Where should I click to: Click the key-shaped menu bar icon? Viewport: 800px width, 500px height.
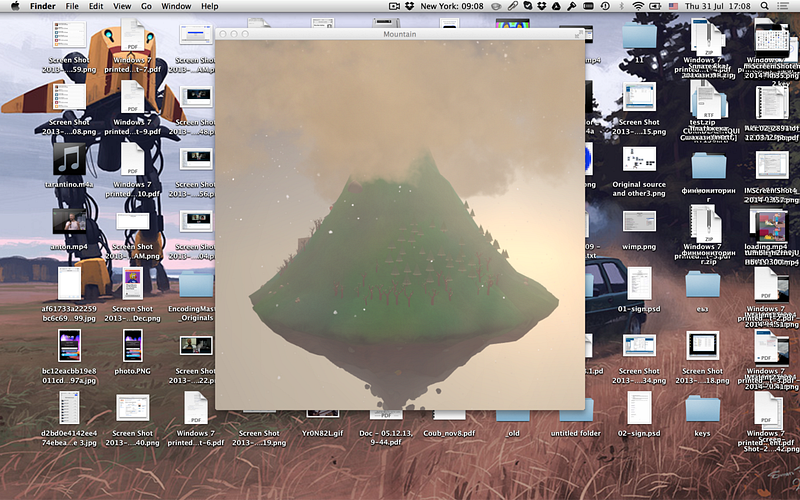point(572,6)
